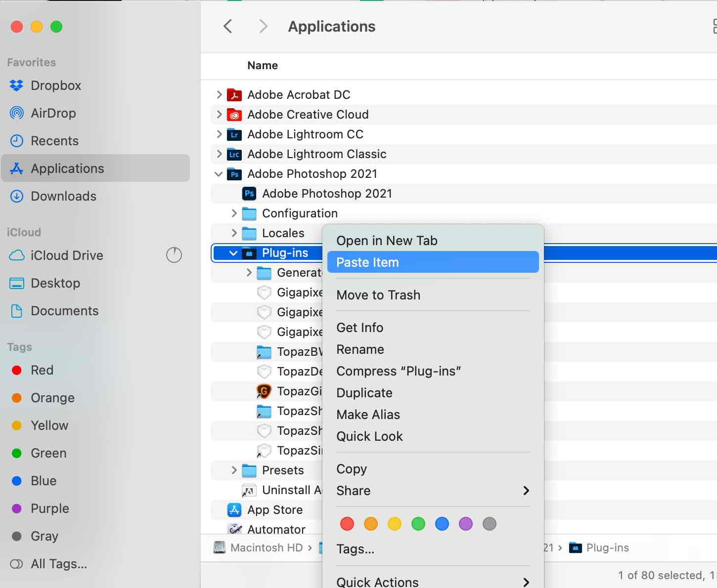Viewport: 717px width, 588px height.
Task: Select Quick Look in the context menu
Action: [x=433, y=436]
